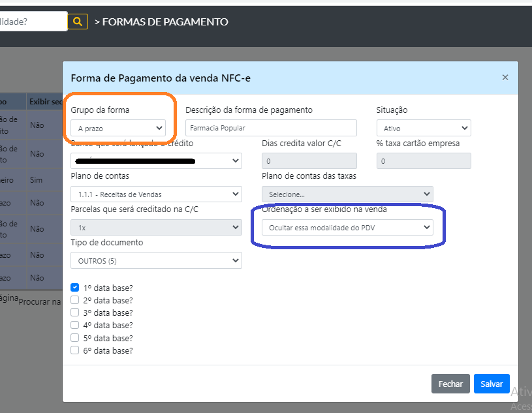The width and height of the screenshot is (532, 413).
Task: Open the Plano de contas dropdown
Action: 156,194
